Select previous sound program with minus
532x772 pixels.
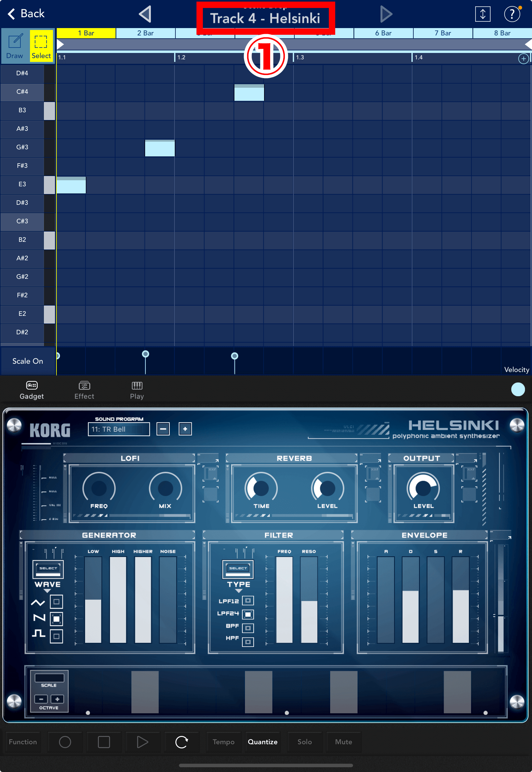pyautogui.click(x=163, y=429)
